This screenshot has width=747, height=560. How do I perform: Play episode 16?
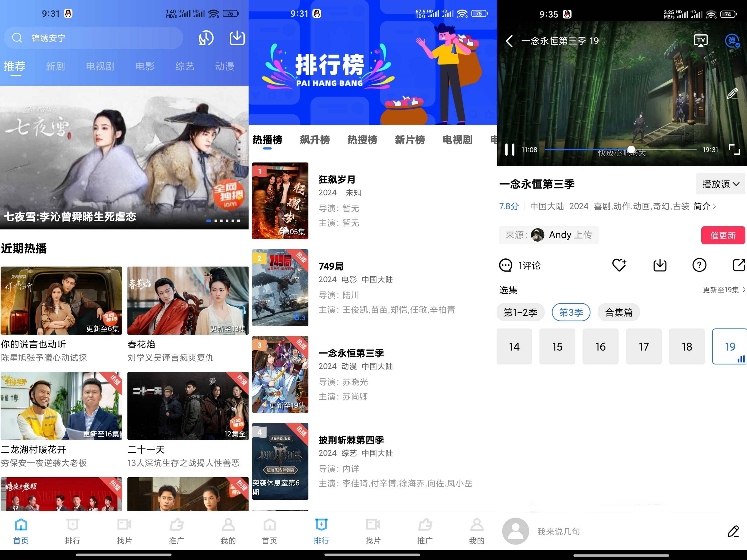[600, 347]
